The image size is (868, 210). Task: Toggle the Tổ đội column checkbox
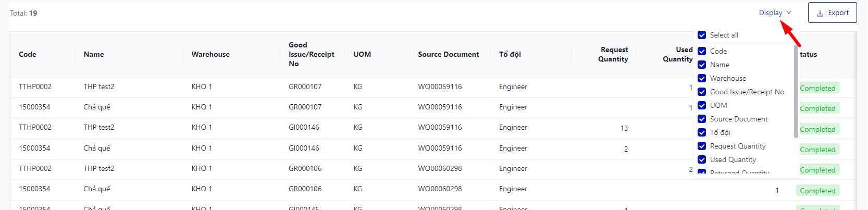pyautogui.click(x=702, y=132)
